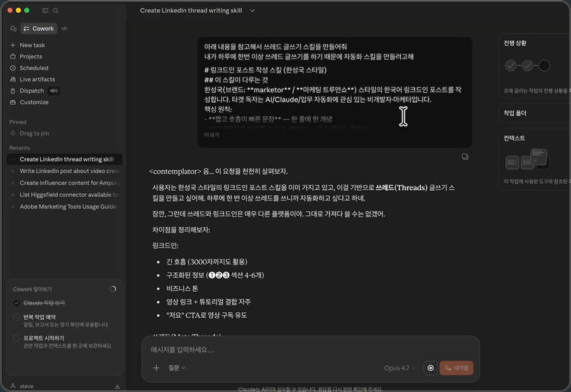571x392 pixels.
Task: Open the Scheduled section
Action: pos(33,68)
